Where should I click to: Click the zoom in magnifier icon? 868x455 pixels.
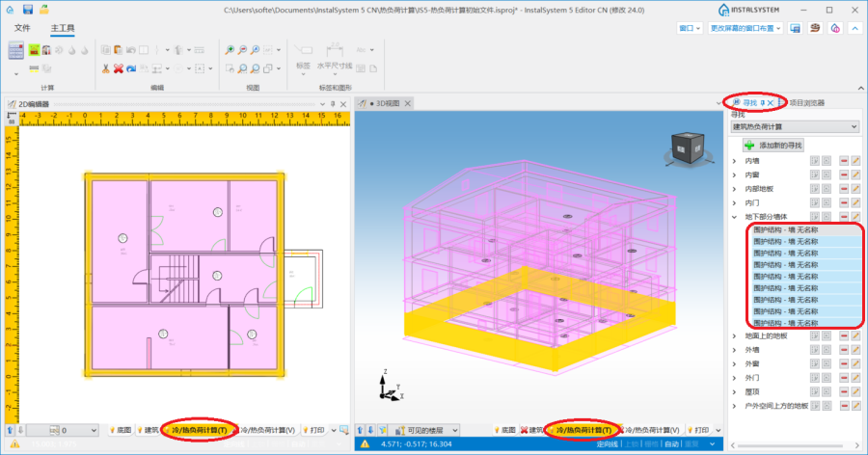coord(231,49)
